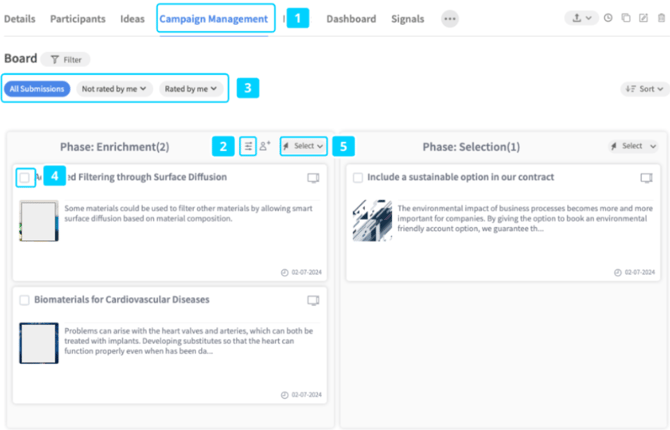Switch to the Dashboard tab
This screenshot has width=670, height=430.
coord(351,19)
